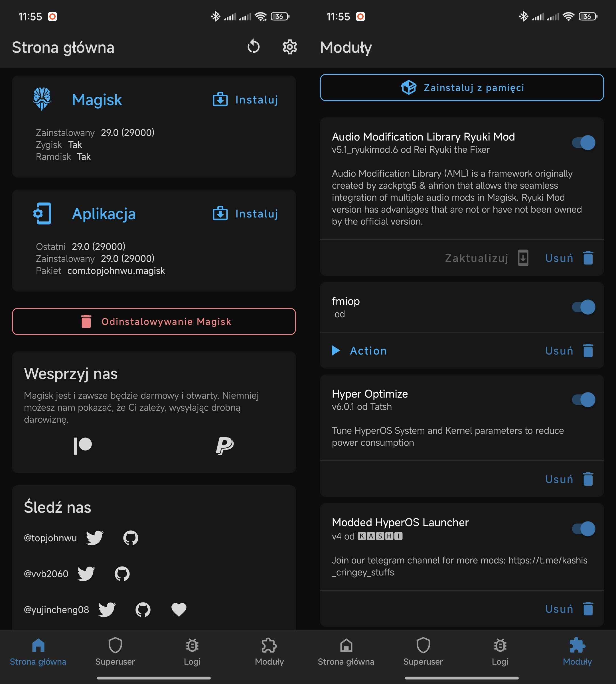The image size is (616, 684).
Task: Click Odinstalowywanie Magisk button
Action: coord(154,321)
